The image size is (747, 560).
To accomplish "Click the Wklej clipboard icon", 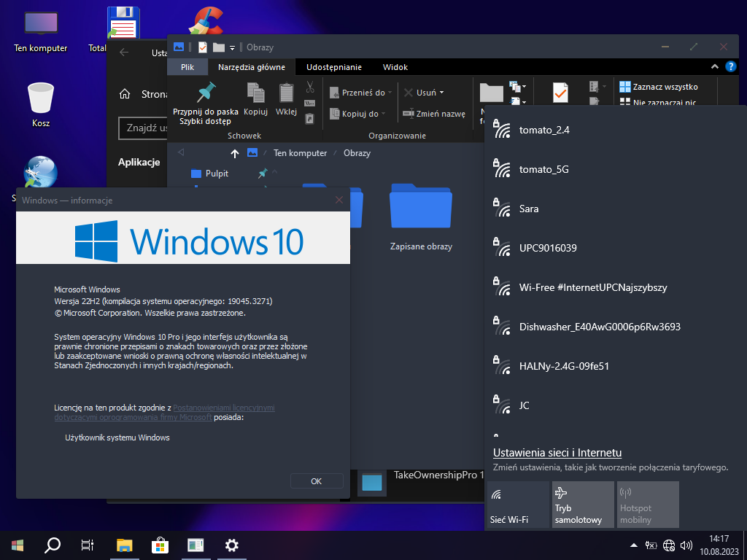I will click(286, 93).
